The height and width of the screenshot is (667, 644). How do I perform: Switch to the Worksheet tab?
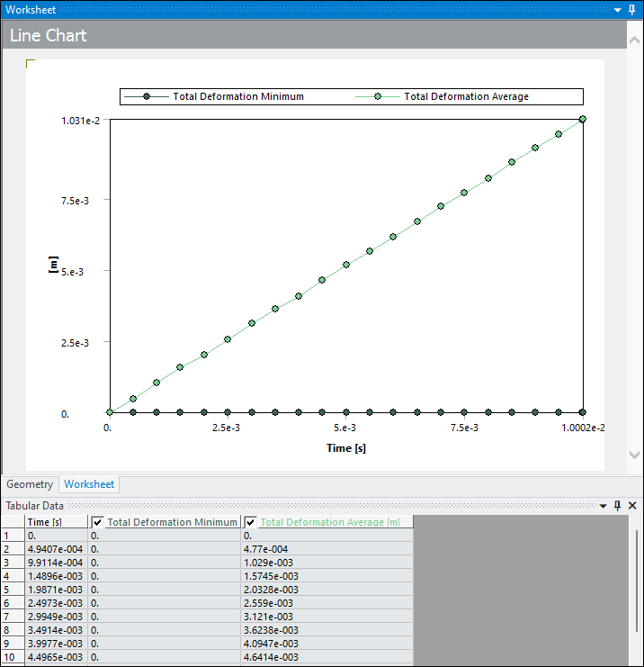(x=89, y=484)
